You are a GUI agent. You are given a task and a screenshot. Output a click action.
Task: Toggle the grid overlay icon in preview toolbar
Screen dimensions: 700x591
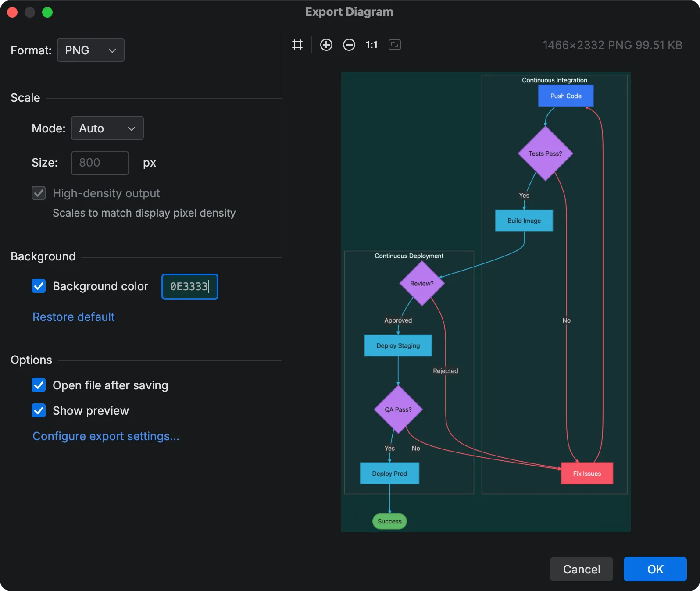[297, 45]
